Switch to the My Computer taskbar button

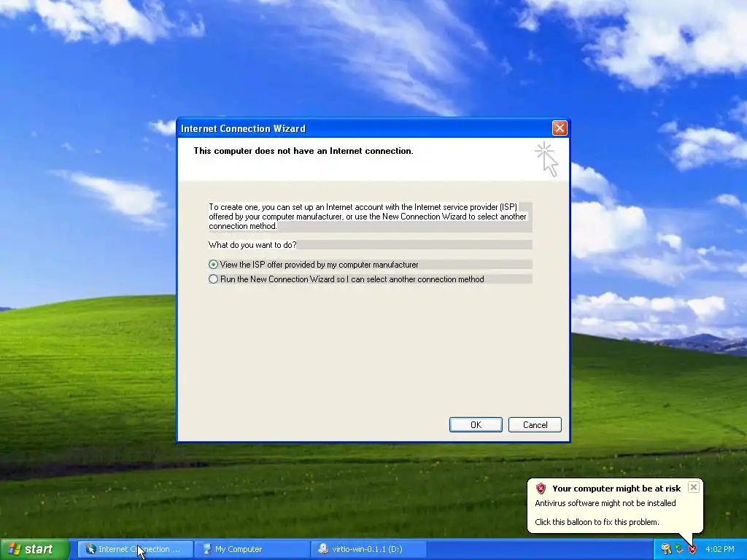pos(252,549)
